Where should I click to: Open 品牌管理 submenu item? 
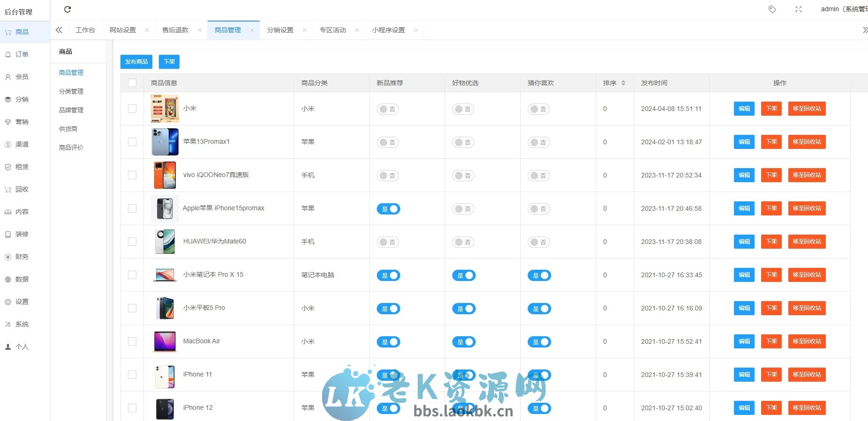(71, 110)
